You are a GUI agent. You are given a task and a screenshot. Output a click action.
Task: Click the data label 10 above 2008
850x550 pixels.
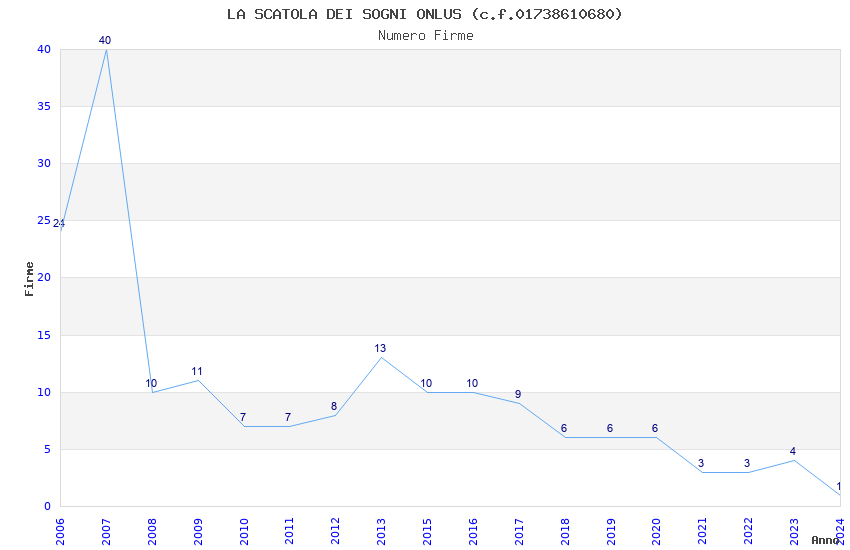click(x=151, y=383)
